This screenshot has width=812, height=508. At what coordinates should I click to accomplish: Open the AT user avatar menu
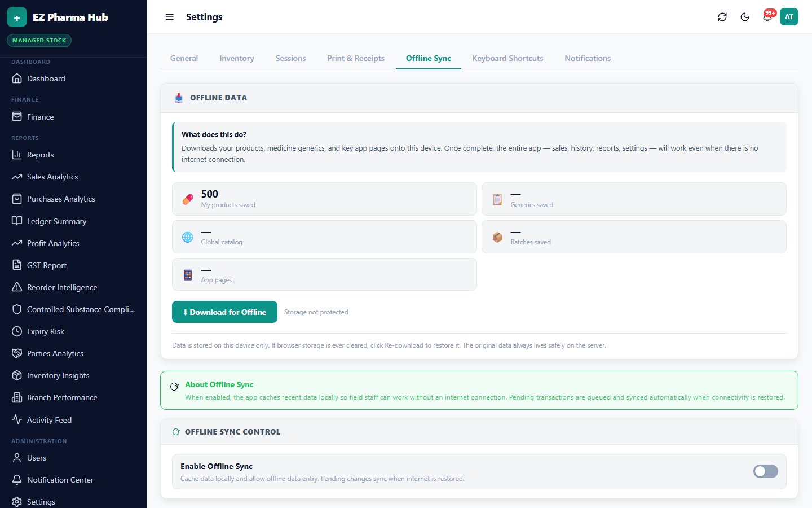coord(789,17)
